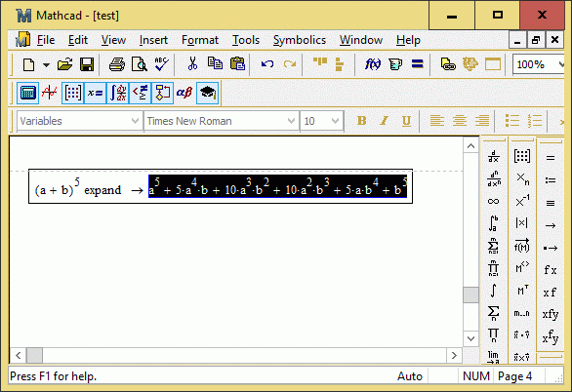
Task: Insert matrix transpose M^T operator
Action: [x=522, y=291]
